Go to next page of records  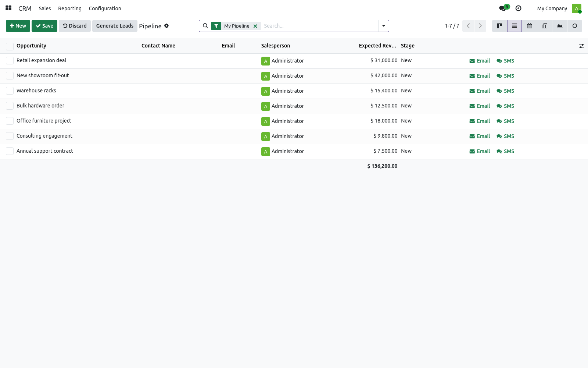click(480, 26)
